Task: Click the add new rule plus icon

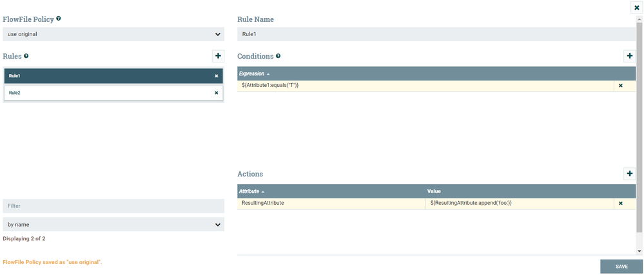Action: point(218,56)
